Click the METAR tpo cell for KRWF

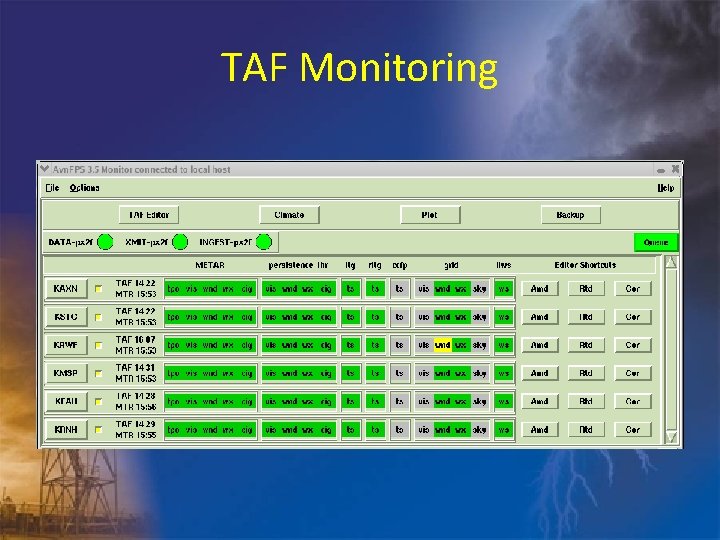click(174, 345)
